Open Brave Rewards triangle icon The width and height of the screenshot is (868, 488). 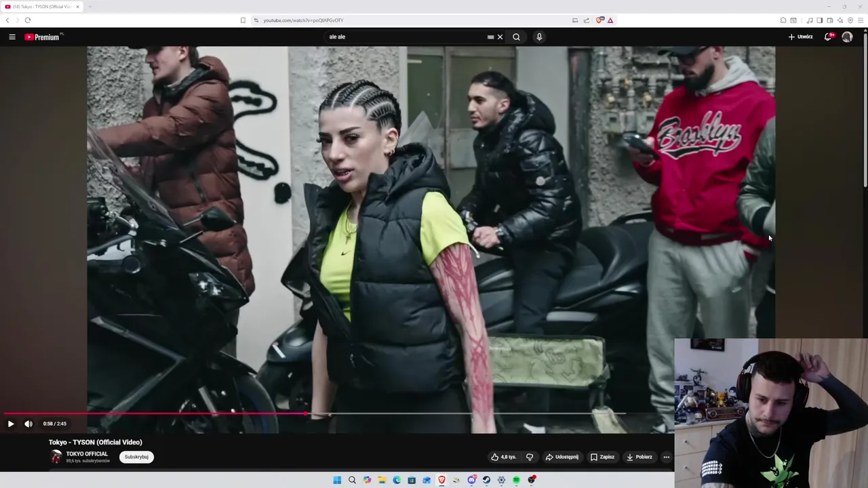point(610,20)
